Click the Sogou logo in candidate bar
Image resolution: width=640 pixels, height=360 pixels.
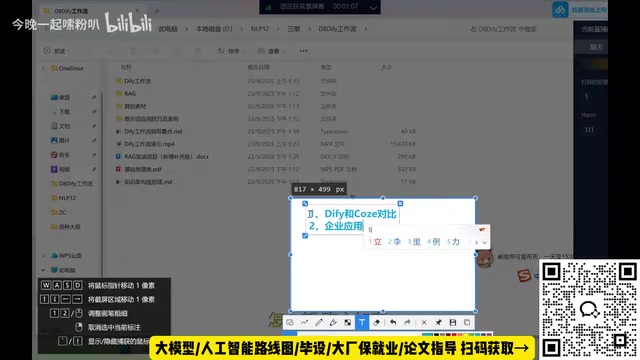(x=482, y=230)
